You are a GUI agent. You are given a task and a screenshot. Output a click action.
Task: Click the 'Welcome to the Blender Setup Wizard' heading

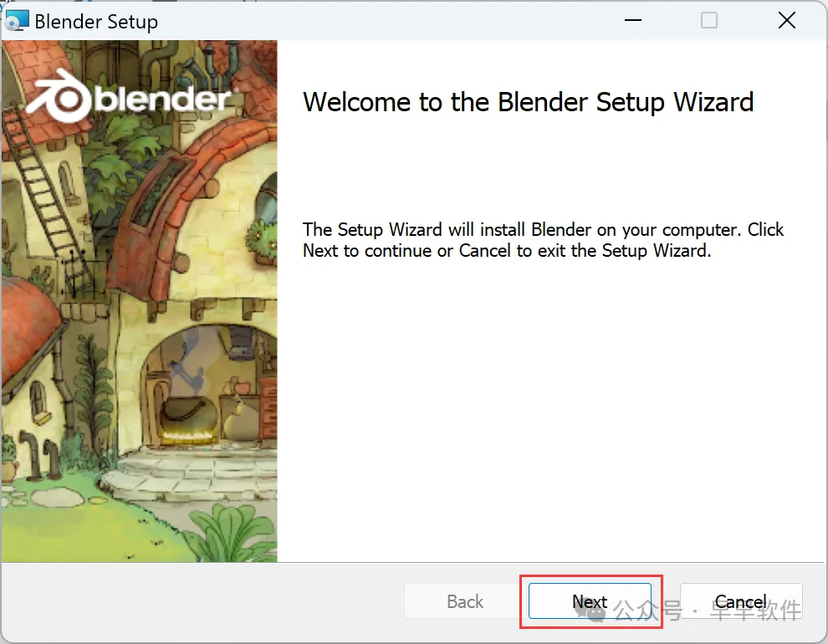point(528,102)
